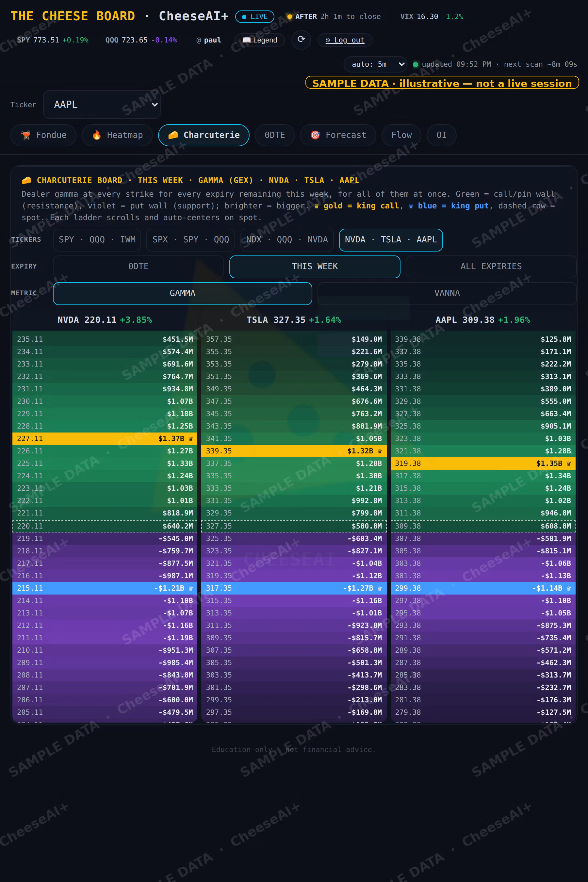Click AAPL strike 317.38 with $1.34B
Image resolution: width=588 pixels, height=882 pixels.
pyautogui.click(x=483, y=476)
